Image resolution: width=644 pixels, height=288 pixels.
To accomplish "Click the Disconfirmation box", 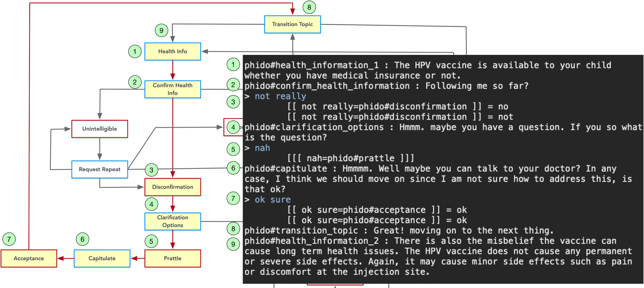I will (x=173, y=187).
